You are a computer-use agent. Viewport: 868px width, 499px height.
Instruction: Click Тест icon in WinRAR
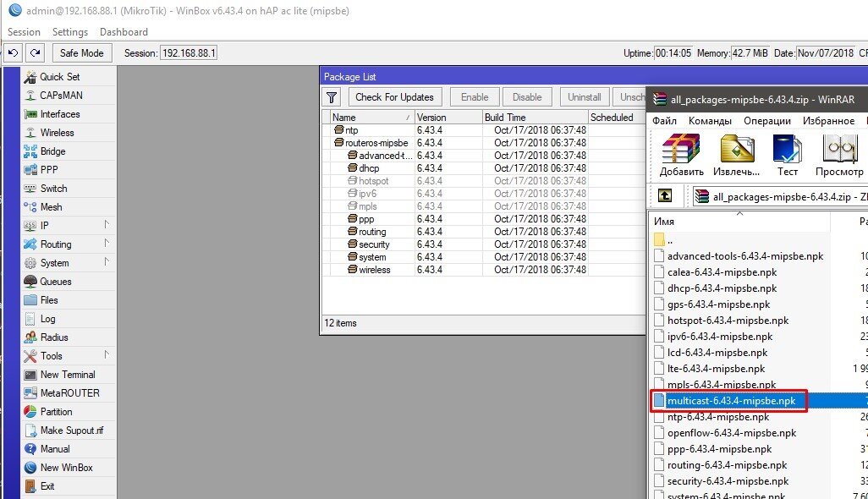[x=787, y=156]
